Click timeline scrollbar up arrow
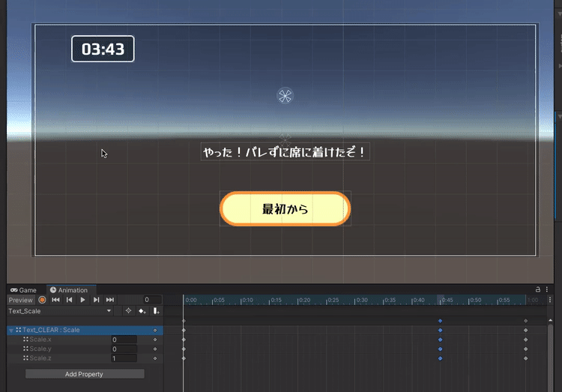Image resolution: width=562 pixels, height=392 pixels. point(551,320)
